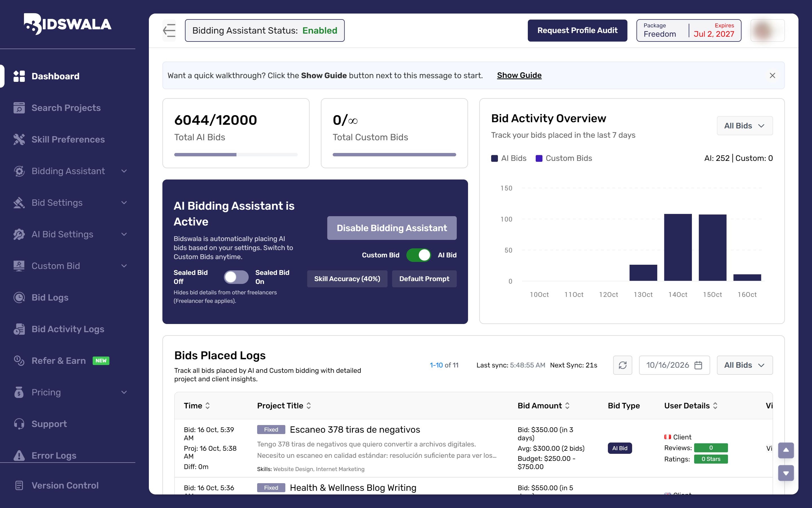The width and height of the screenshot is (812, 508).
Task: Click the AI Bids legend swatch
Action: [x=494, y=158]
